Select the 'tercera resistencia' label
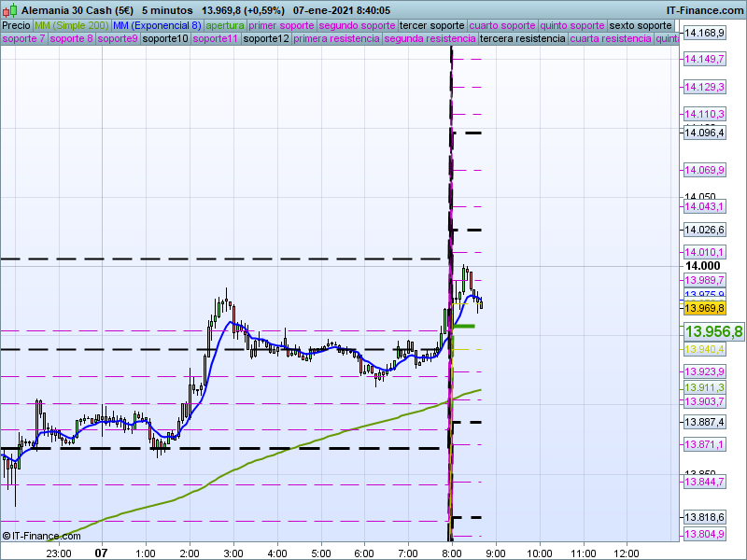Image resolution: width=747 pixels, height=560 pixels. click(x=522, y=39)
